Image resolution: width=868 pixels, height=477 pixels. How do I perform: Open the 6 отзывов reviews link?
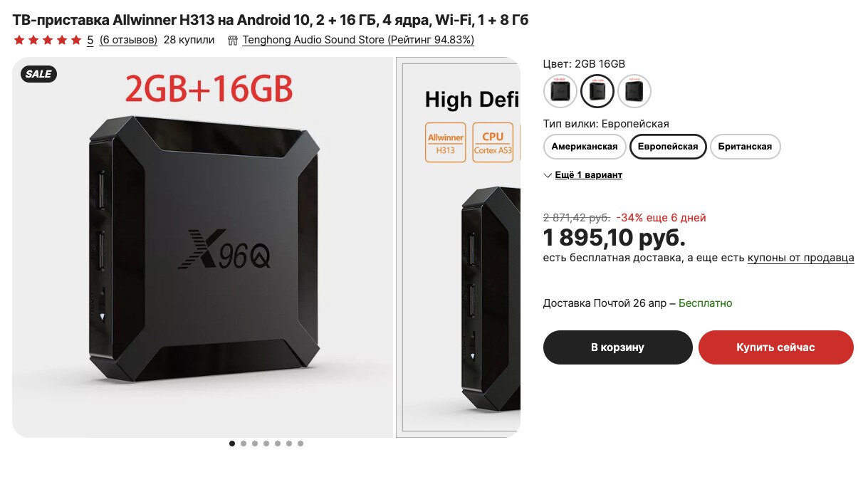tap(128, 40)
